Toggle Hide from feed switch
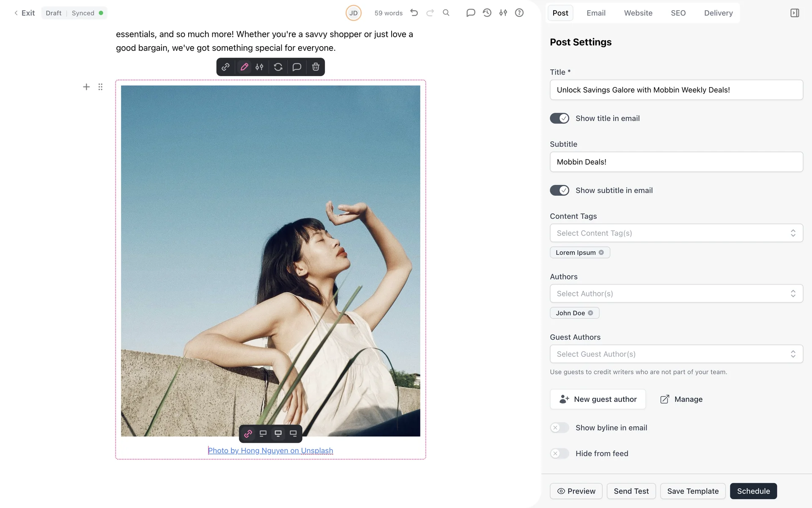812x508 pixels. (x=560, y=453)
